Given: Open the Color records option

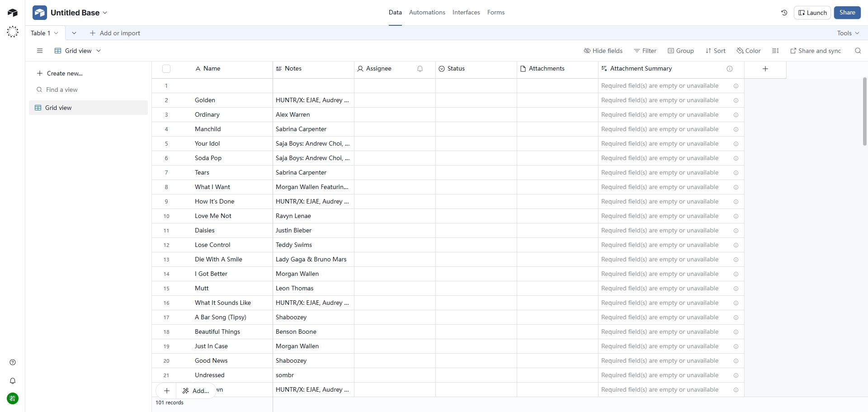Looking at the screenshot, I should click(x=749, y=51).
